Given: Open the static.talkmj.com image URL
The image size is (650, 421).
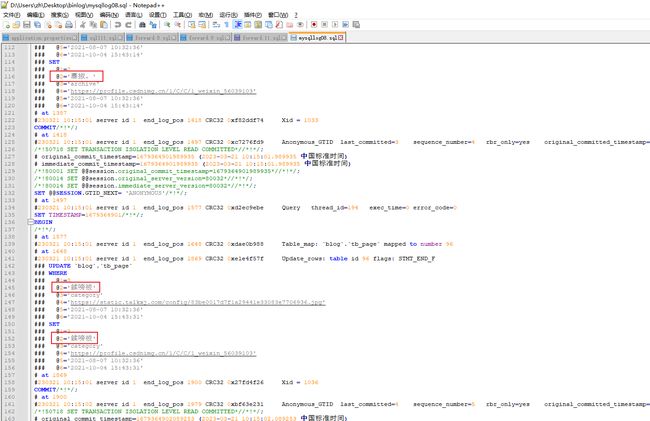Looking at the screenshot, I should point(198,302).
